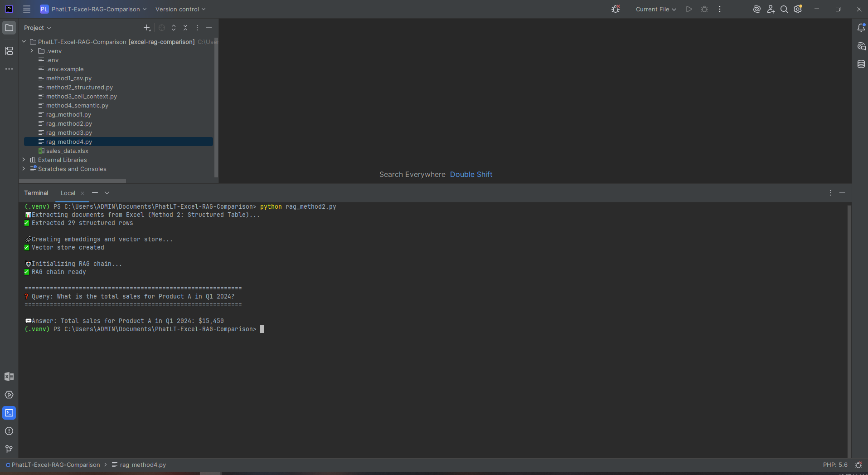868x475 pixels.
Task: Run the current file with the play button
Action: pyautogui.click(x=689, y=9)
